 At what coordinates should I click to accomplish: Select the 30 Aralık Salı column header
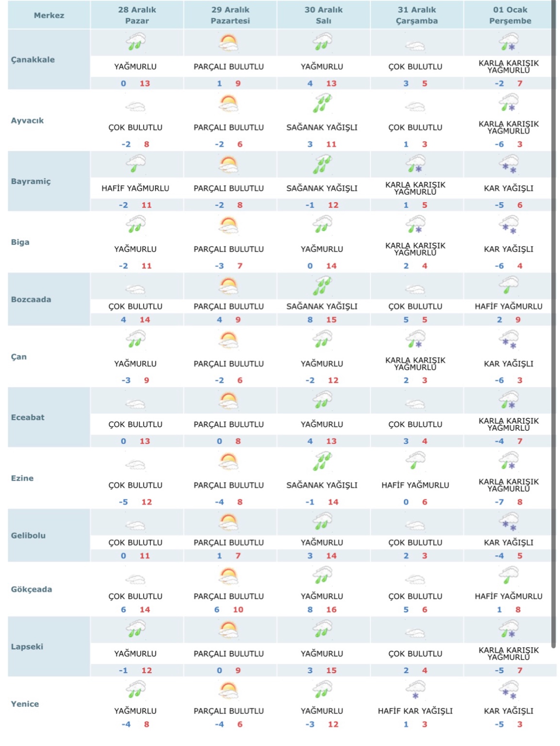pos(323,15)
